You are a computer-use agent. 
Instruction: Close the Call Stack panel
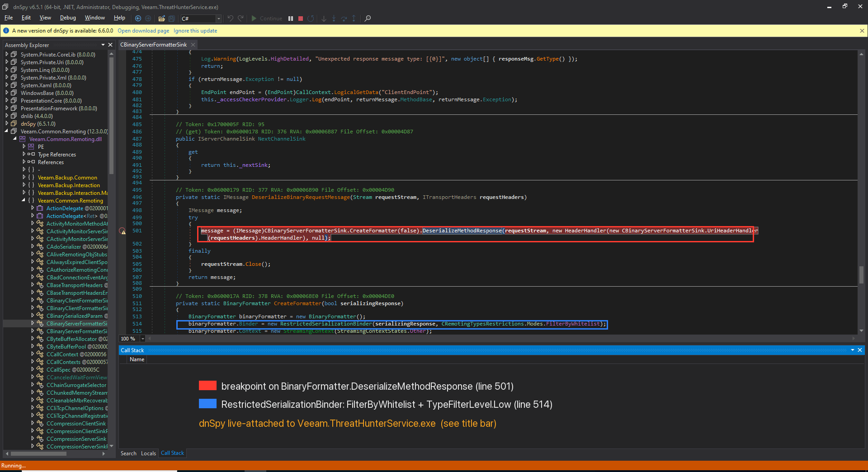860,350
